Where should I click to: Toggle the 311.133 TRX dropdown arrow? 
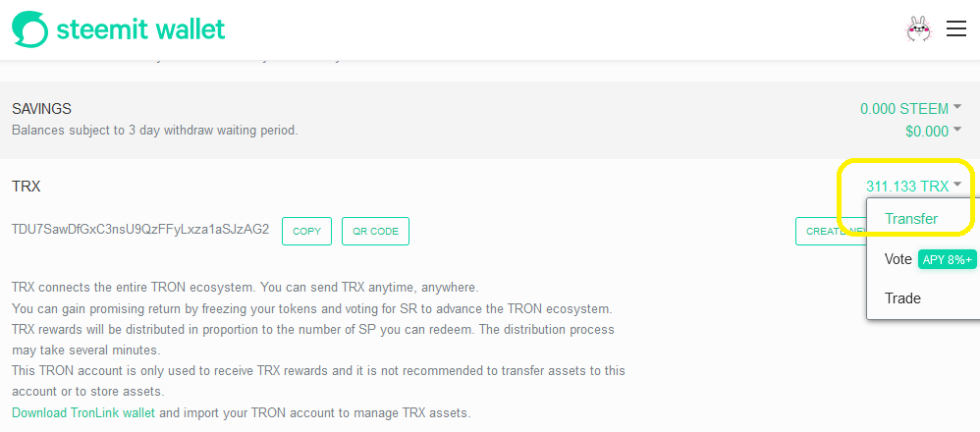(x=956, y=185)
